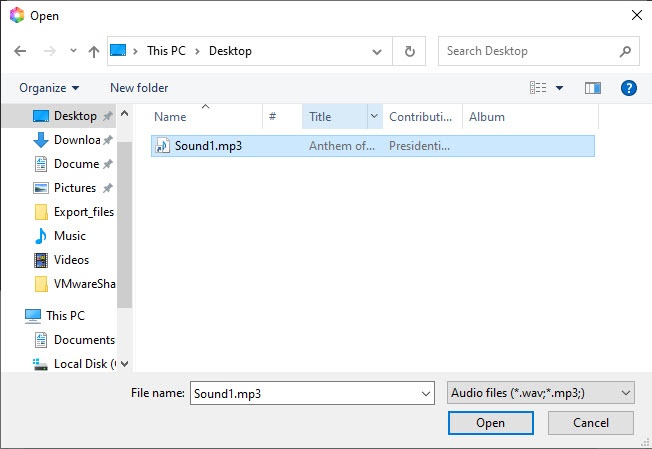Image resolution: width=652 pixels, height=449 pixels.
Task: Open the Title column filter dropdown
Action: coord(375,117)
